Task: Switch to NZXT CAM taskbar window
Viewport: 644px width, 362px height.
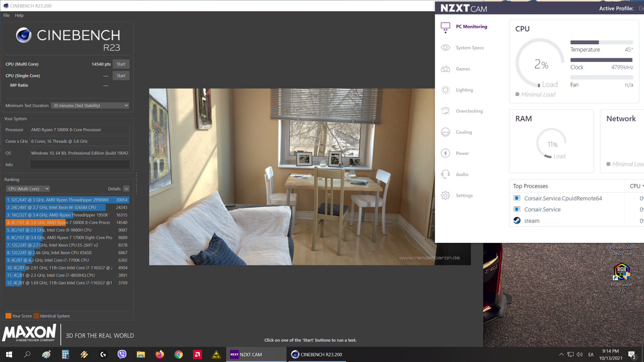Action: click(x=256, y=354)
